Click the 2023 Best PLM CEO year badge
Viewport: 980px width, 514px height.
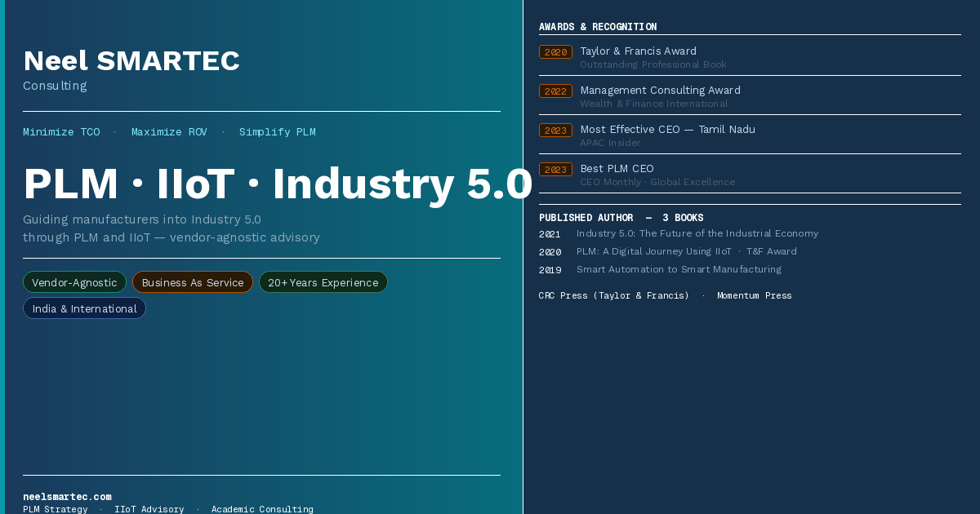[555, 169]
